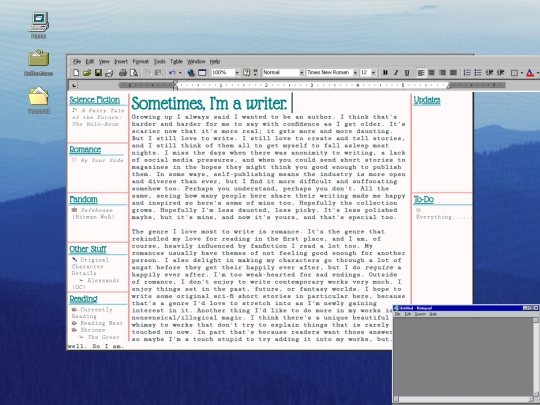The image size is (540, 405).
Task: Open the View menu
Action: [104, 62]
